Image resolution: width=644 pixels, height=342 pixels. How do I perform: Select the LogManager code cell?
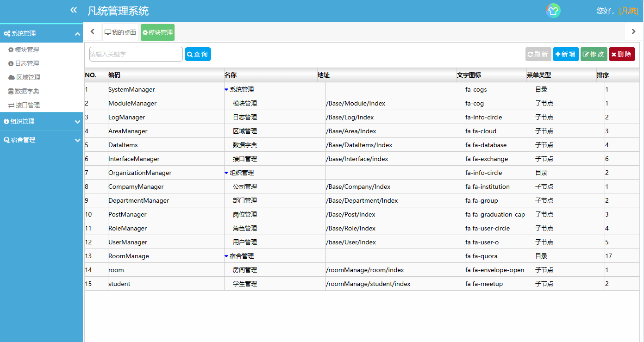pyautogui.click(x=166, y=117)
